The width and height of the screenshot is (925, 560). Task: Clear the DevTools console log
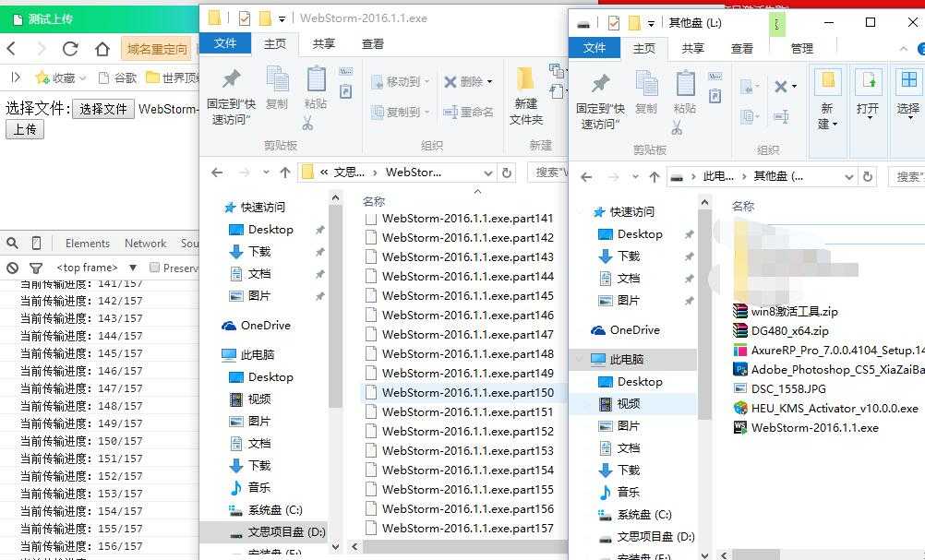(x=12, y=268)
